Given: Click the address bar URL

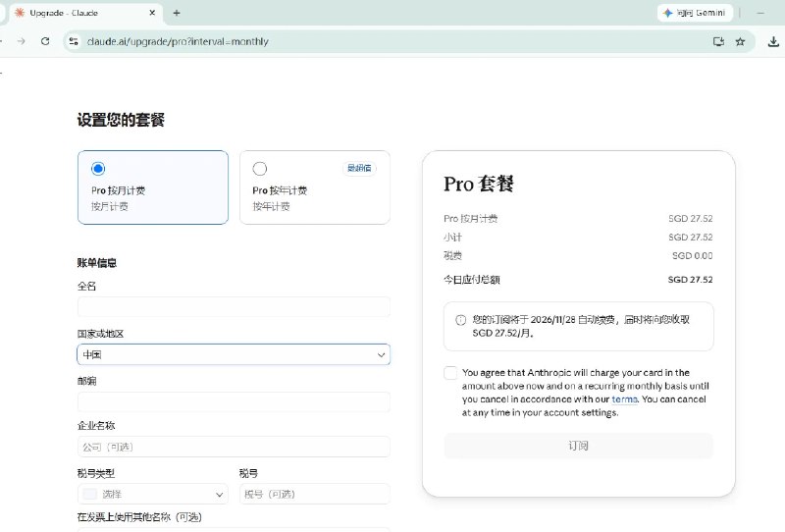Looking at the screenshot, I should pos(178,41).
